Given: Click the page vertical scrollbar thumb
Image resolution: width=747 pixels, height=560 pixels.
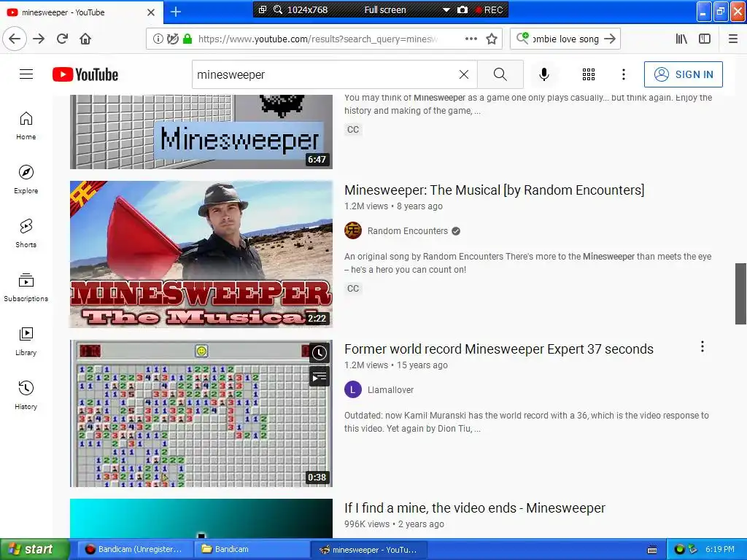Looking at the screenshot, I should tap(740, 293).
